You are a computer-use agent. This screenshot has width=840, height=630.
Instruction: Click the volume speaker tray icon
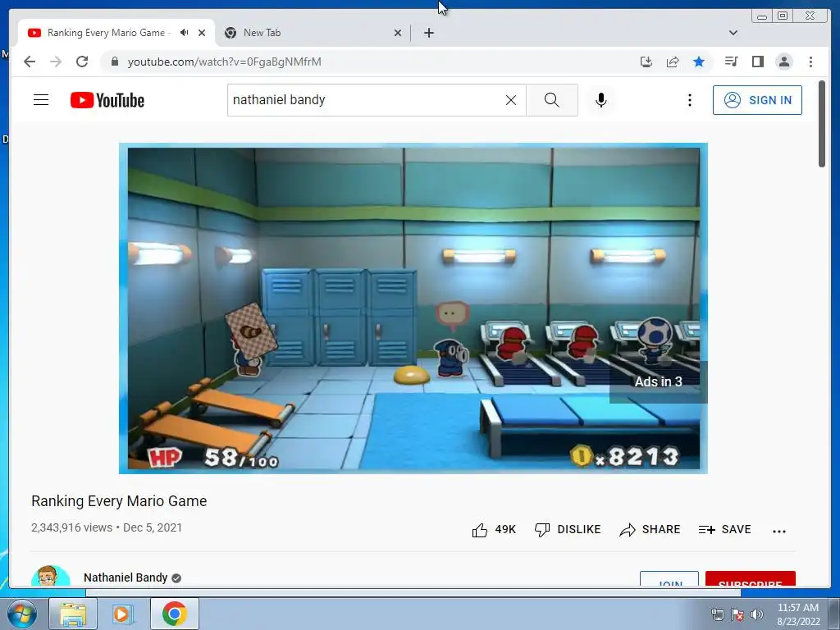tap(756, 614)
